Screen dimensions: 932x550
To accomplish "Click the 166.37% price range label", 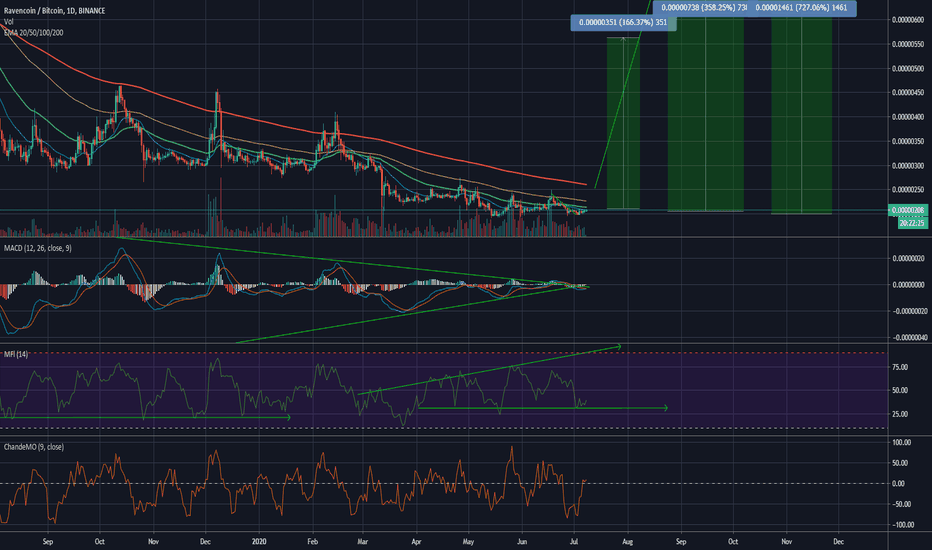I will click(x=623, y=23).
